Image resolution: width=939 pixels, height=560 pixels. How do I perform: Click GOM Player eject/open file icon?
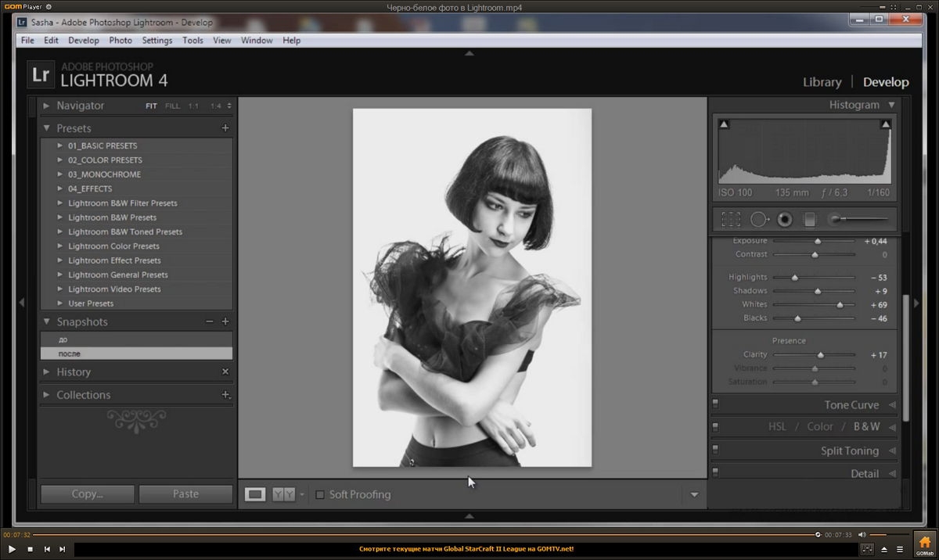(884, 549)
